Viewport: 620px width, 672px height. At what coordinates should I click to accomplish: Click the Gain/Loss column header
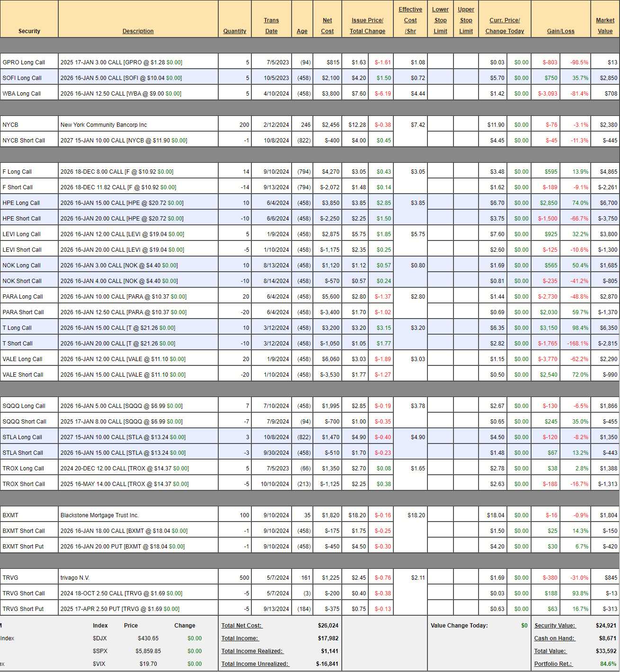point(560,31)
